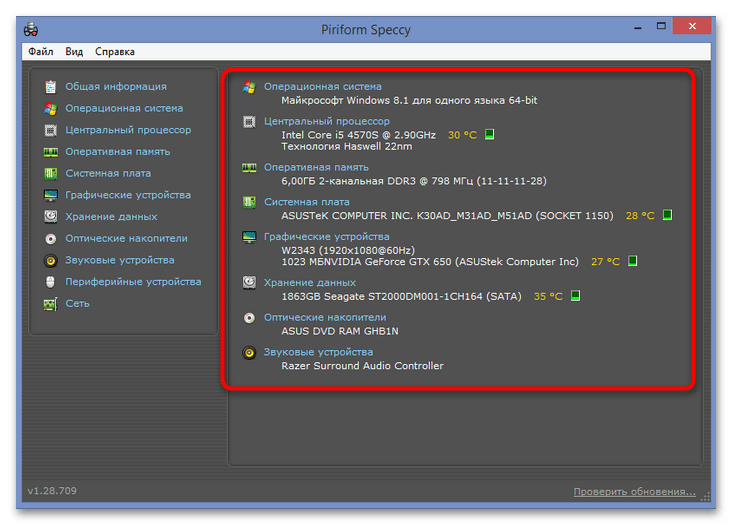The image size is (732, 525).
Task: Select Оперативная память in the sidebar
Action: point(118,152)
